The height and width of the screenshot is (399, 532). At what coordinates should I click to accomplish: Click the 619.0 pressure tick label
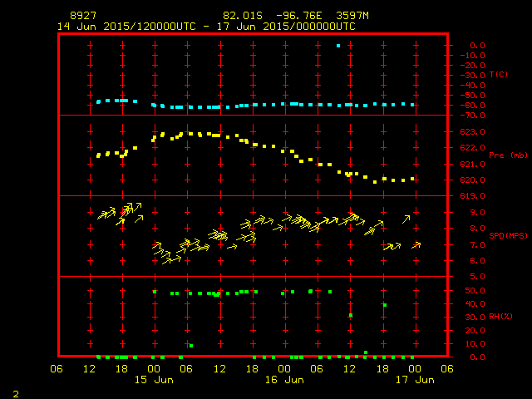(x=473, y=196)
